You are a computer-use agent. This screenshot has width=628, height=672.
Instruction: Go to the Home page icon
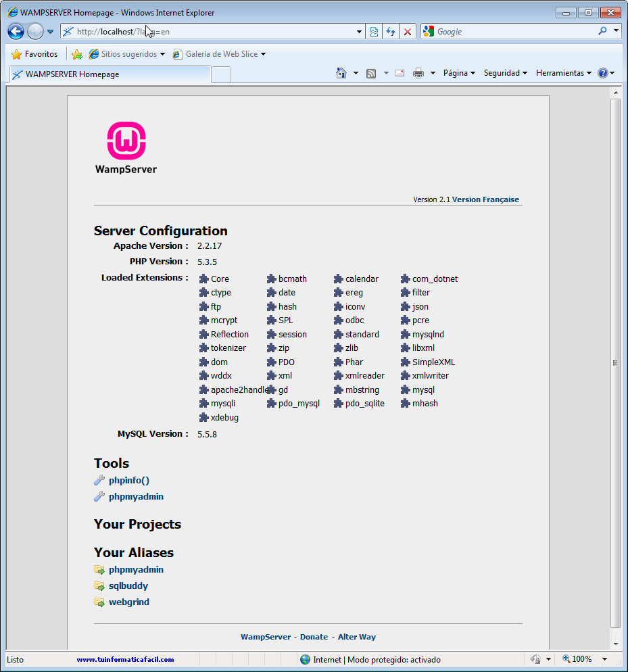point(341,73)
